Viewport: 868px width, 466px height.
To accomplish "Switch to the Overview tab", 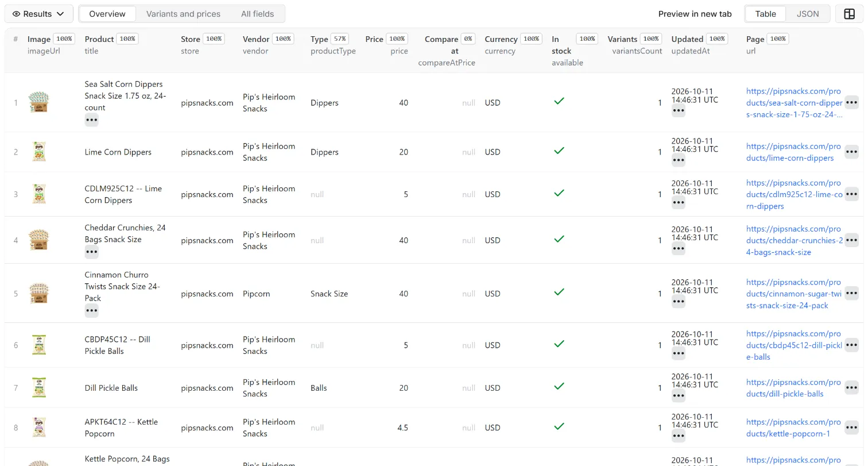I will point(107,14).
